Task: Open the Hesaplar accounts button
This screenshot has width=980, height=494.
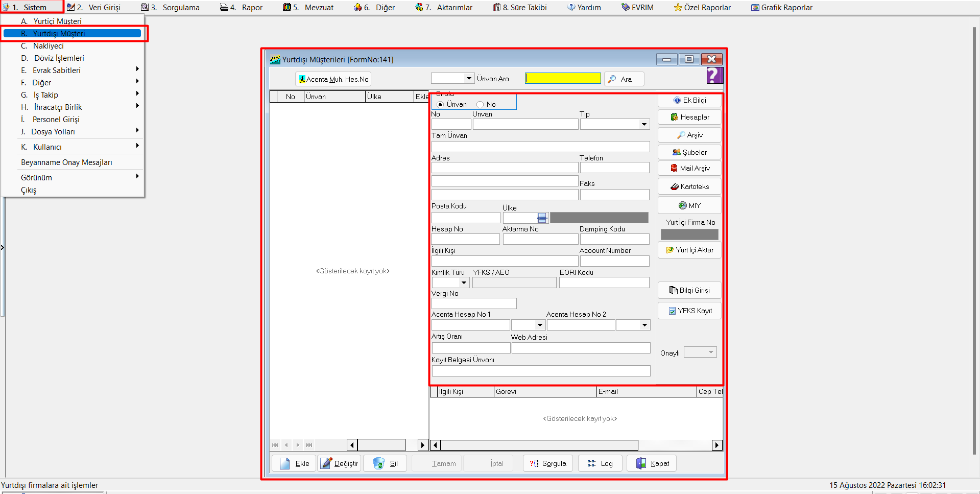Action: (x=689, y=117)
